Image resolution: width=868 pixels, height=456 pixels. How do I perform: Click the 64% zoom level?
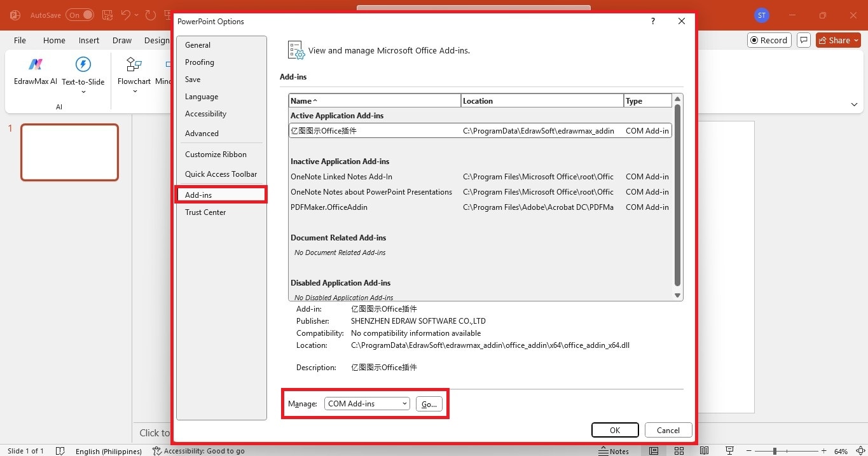click(x=841, y=451)
